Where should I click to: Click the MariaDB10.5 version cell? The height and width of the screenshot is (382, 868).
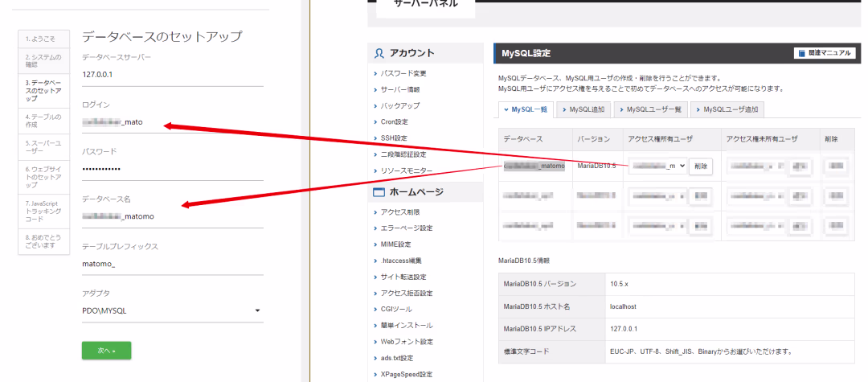tap(596, 166)
